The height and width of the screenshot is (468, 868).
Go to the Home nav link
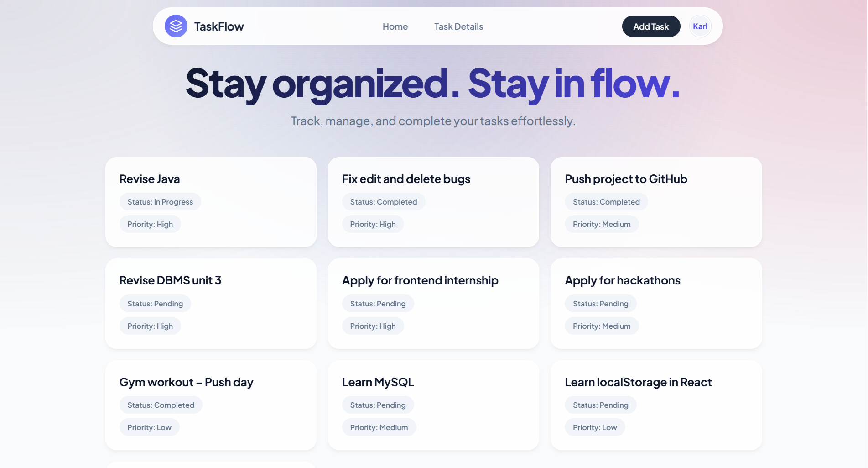pos(395,26)
